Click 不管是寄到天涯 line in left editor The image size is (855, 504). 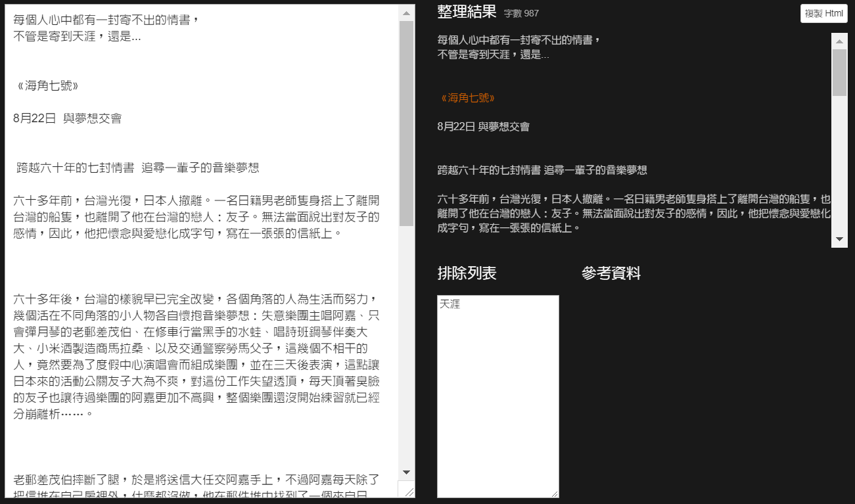pos(77,36)
